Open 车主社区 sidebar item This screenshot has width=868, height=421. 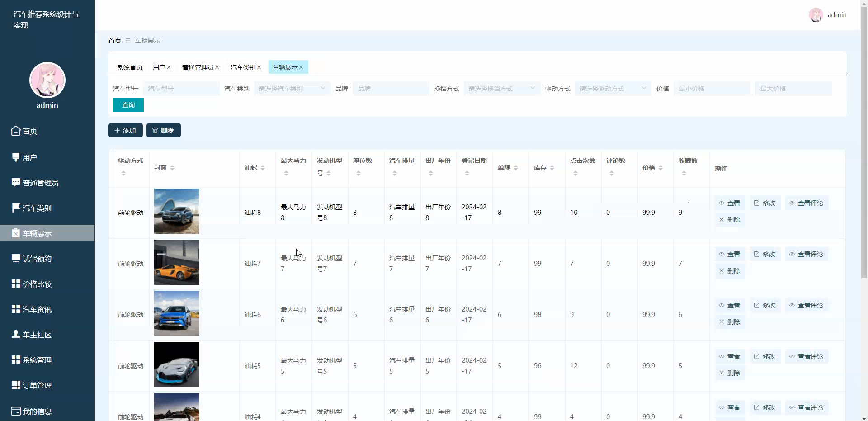pos(47,335)
